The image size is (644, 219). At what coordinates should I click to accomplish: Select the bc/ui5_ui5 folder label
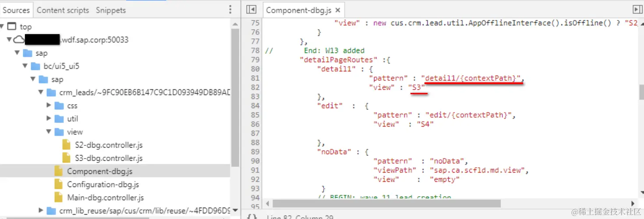[61, 66]
